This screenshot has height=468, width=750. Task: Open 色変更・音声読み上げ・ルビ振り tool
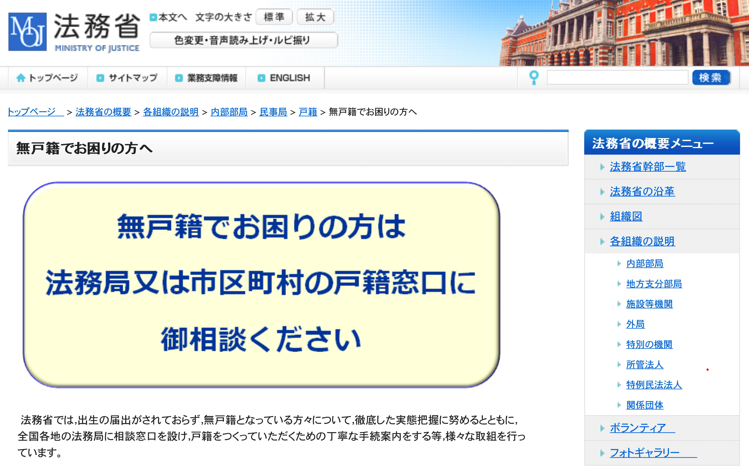(x=243, y=40)
